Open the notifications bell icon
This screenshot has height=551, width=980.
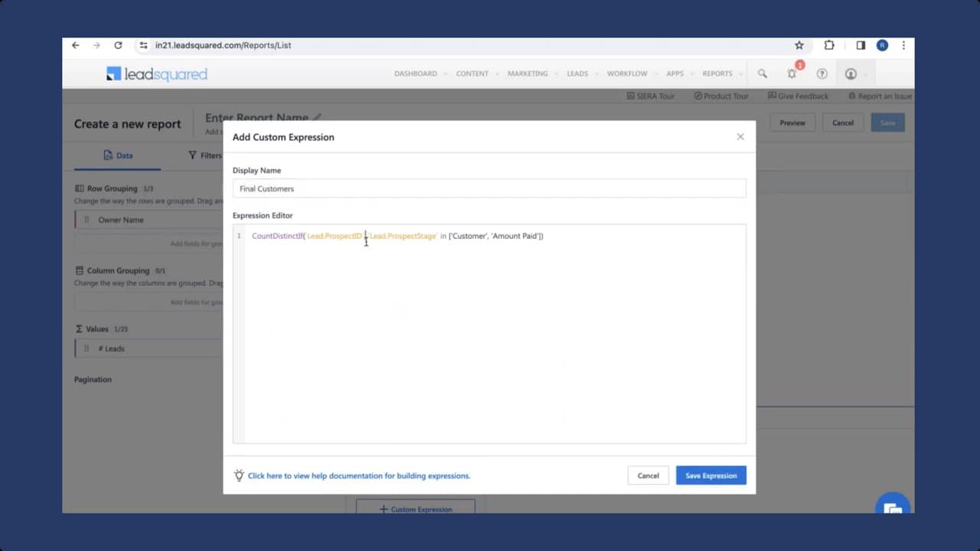(792, 74)
